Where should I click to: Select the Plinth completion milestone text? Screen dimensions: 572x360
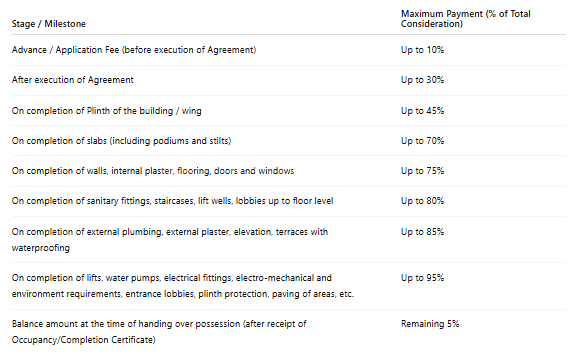(x=107, y=111)
